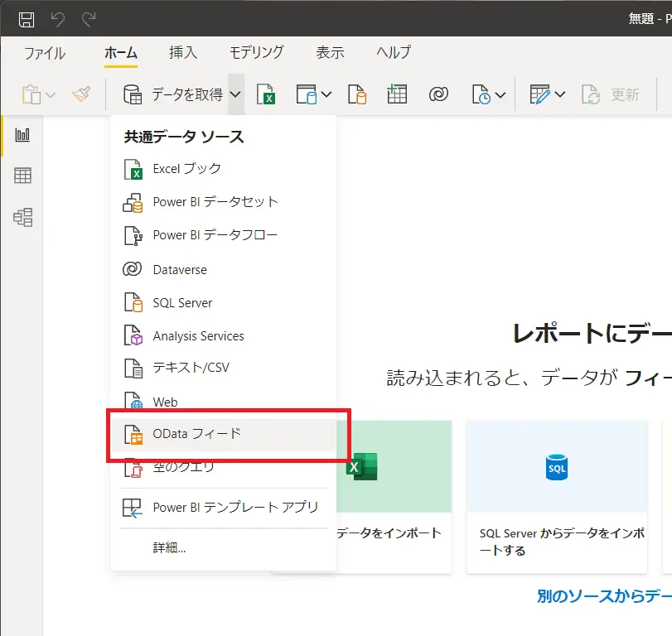Click the SQL Server icon in ribbon
The height and width of the screenshot is (636, 672).
(x=357, y=94)
